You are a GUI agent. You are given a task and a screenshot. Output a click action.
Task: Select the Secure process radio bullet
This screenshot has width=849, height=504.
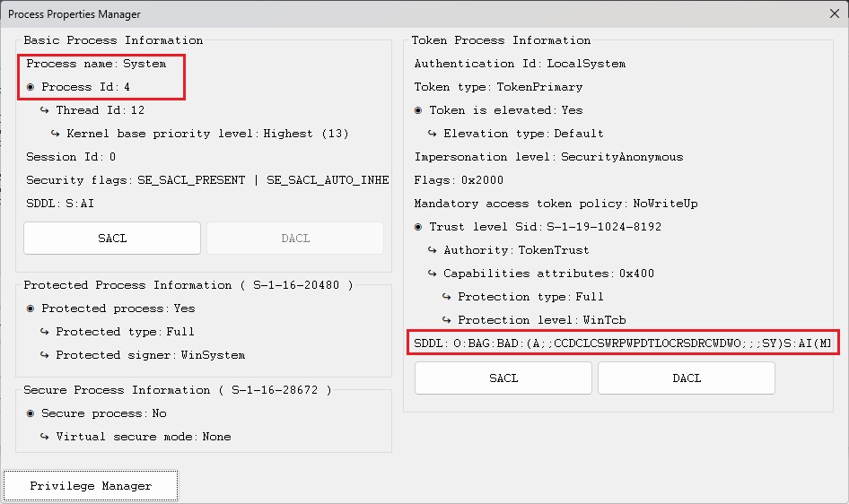pos(31,413)
